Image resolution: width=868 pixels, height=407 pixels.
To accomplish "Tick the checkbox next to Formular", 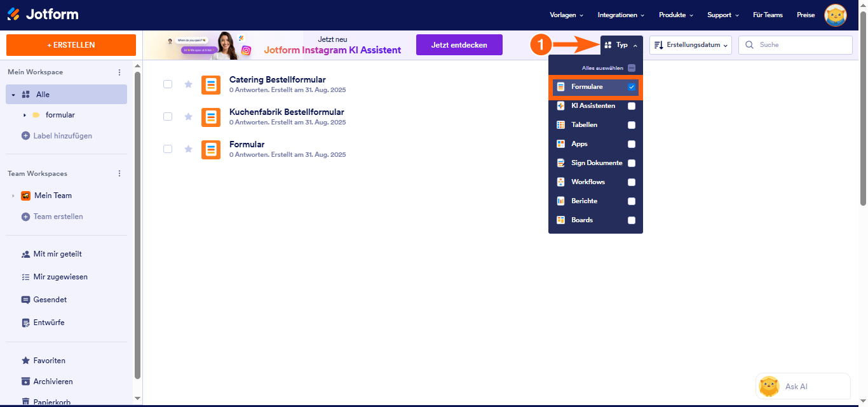I will coord(168,149).
